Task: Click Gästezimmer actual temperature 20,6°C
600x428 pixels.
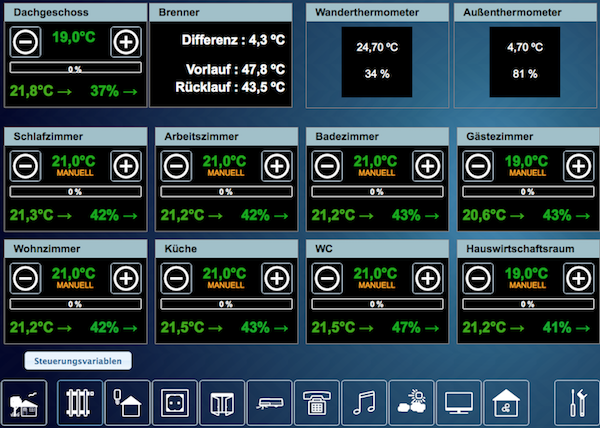Action: click(484, 215)
